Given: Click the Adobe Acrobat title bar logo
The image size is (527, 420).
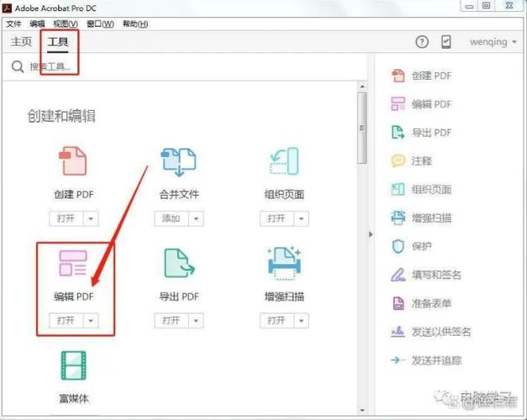Looking at the screenshot, I should pyautogui.click(x=7, y=8).
